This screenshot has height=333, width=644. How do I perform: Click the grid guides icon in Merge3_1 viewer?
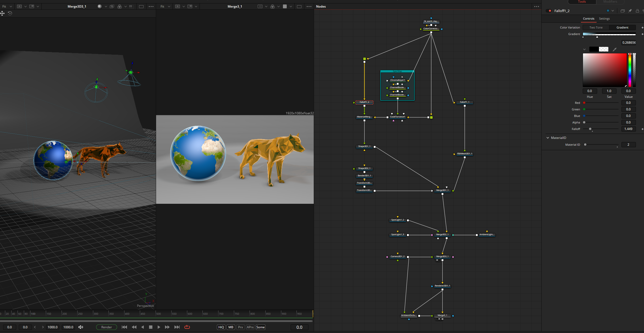coord(285,7)
